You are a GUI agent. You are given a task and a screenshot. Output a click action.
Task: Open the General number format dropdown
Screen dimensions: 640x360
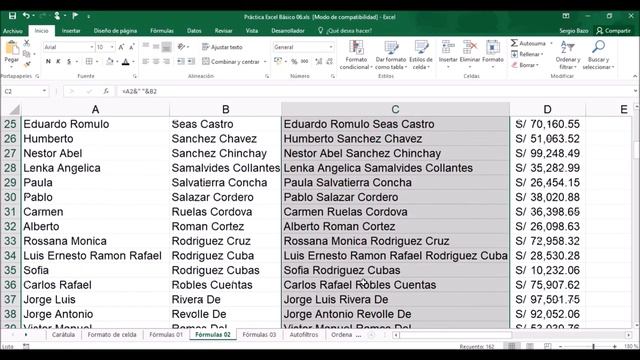pos(331,47)
